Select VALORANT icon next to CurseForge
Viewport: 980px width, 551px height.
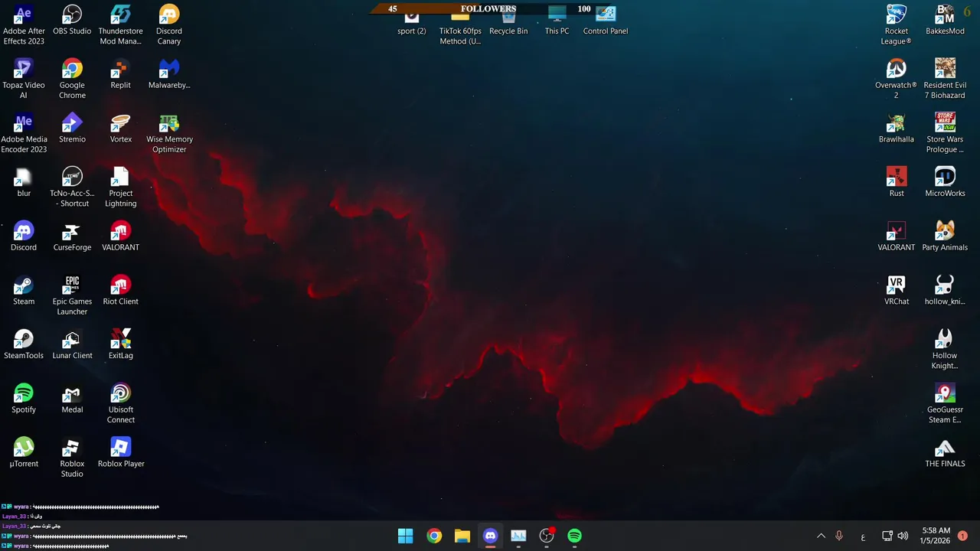[121, 236]
